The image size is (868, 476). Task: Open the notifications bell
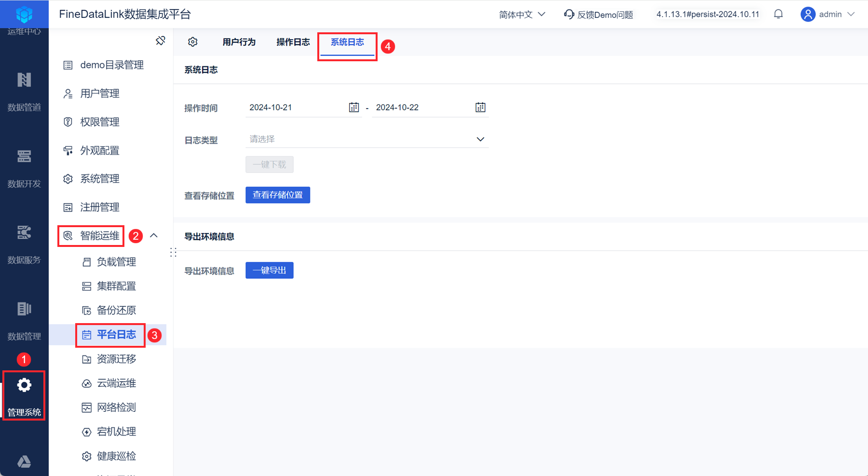[778, 14]
